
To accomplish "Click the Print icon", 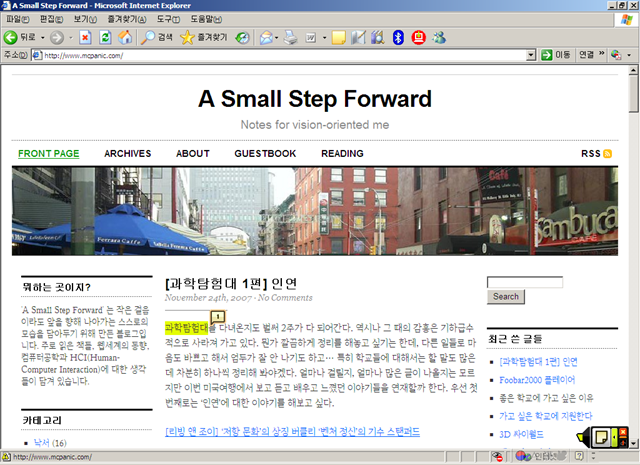I will pos(291,38).
